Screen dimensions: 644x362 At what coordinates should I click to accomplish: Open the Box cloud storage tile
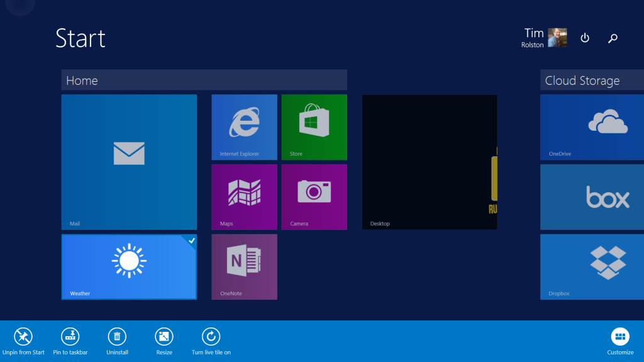[591, 197]
